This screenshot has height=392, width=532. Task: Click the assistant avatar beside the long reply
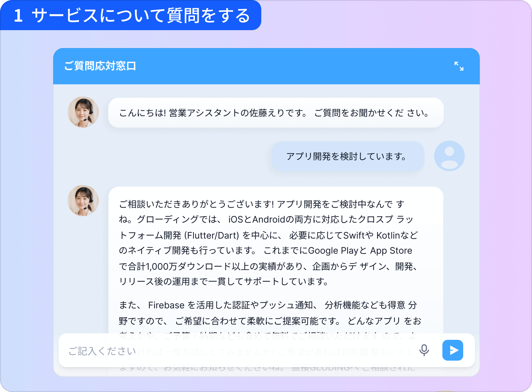tap(83, 201)
